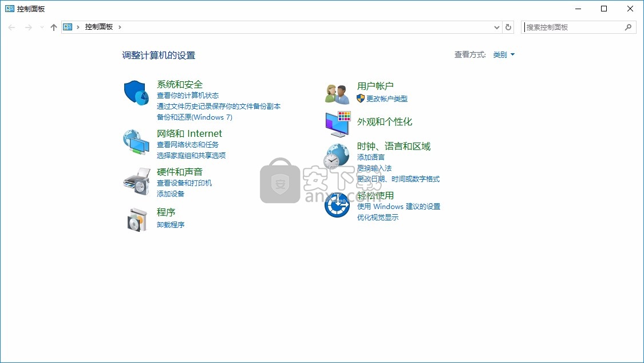
Task: Click the 更改帐户类型 link
Action: (x=387, y=98)
